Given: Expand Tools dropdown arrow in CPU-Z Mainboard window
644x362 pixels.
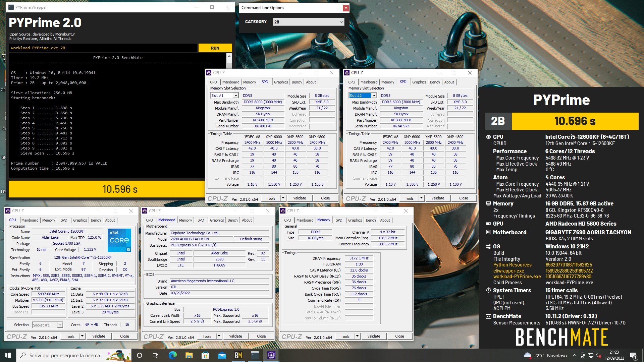Looking at the screenshot, I should click(x=219, y=336).
